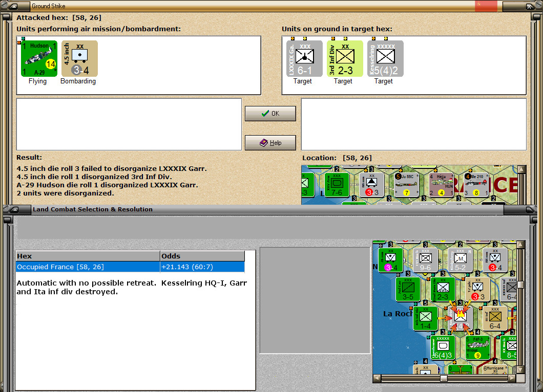
Task: Confirm the ground strike with OK
Action: (270, 114)
